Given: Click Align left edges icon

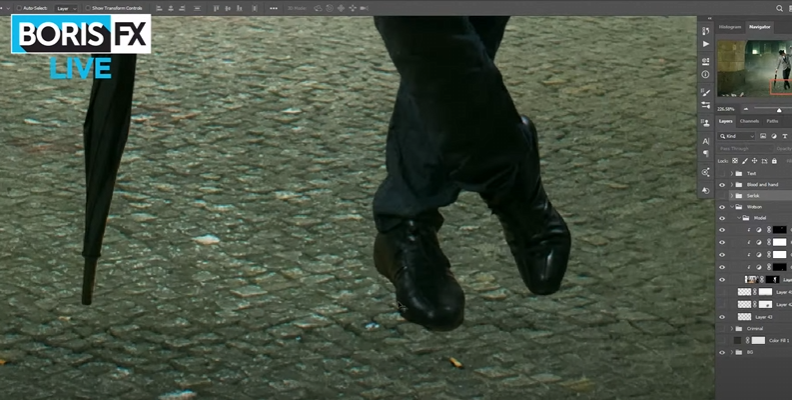Looking at the screenshot, I should coord(159,8).
